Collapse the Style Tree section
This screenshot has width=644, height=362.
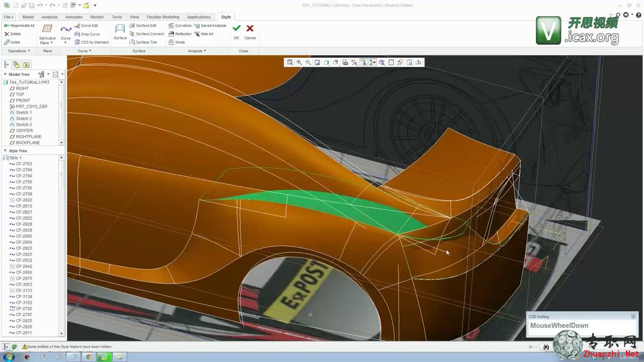(5, 151)
